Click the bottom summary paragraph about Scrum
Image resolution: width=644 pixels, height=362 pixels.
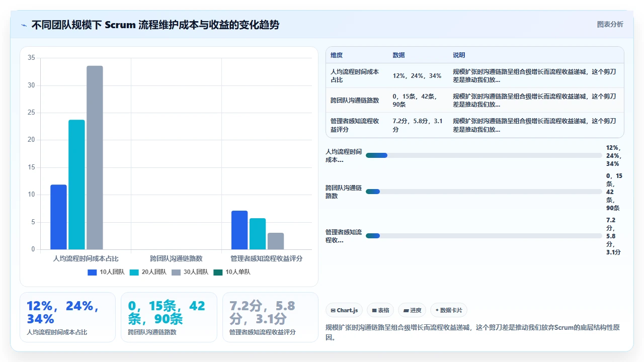pos(473,332)
